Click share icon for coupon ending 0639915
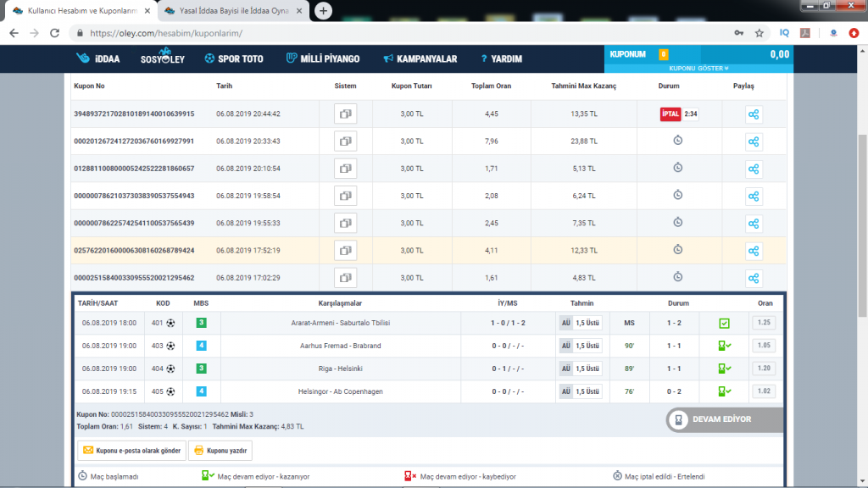 [x=754, y=114]
